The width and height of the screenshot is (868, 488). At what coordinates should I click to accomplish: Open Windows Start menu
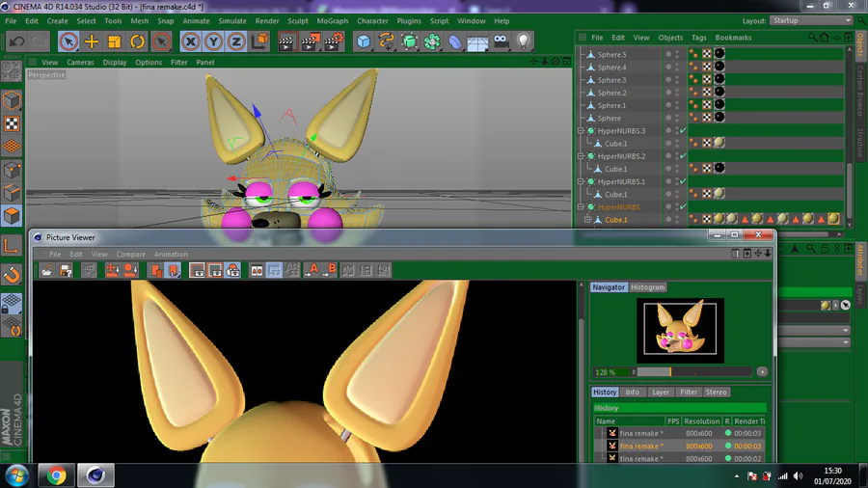(16, 475)
